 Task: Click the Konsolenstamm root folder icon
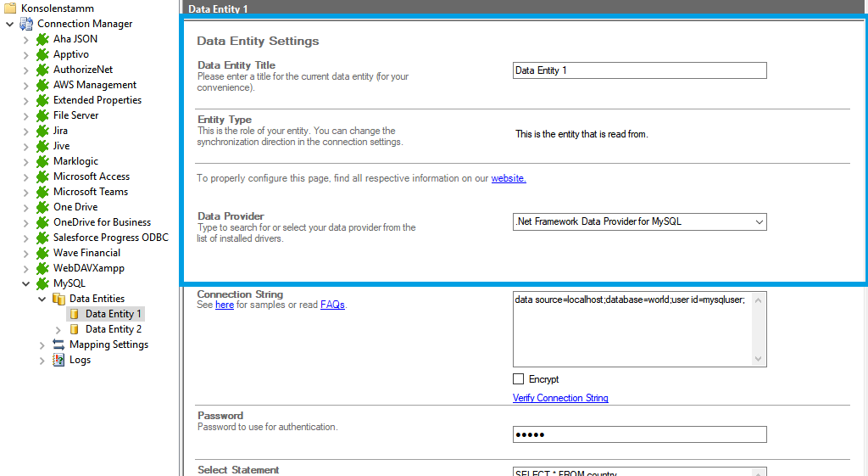click(x=10, y=8)
